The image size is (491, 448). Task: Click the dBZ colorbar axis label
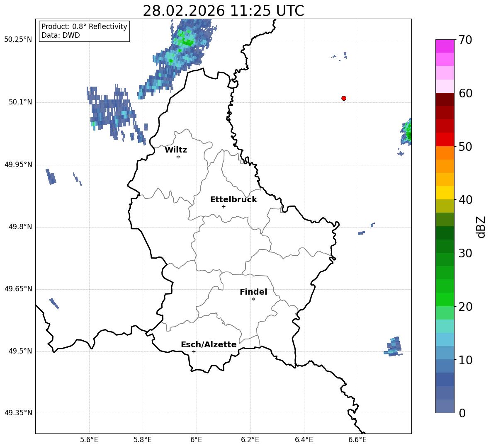(480, 227)
